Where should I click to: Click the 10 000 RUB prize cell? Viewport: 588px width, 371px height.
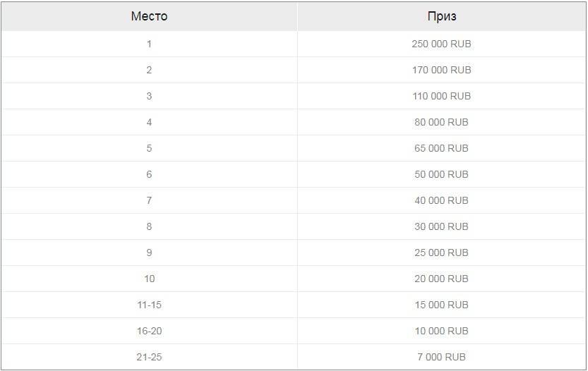(441, 331)
